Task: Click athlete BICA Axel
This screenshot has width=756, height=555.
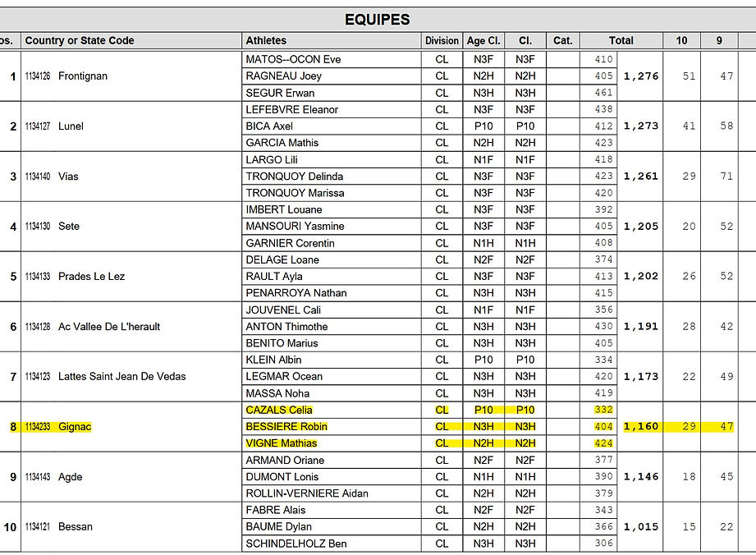Action: 269,126
